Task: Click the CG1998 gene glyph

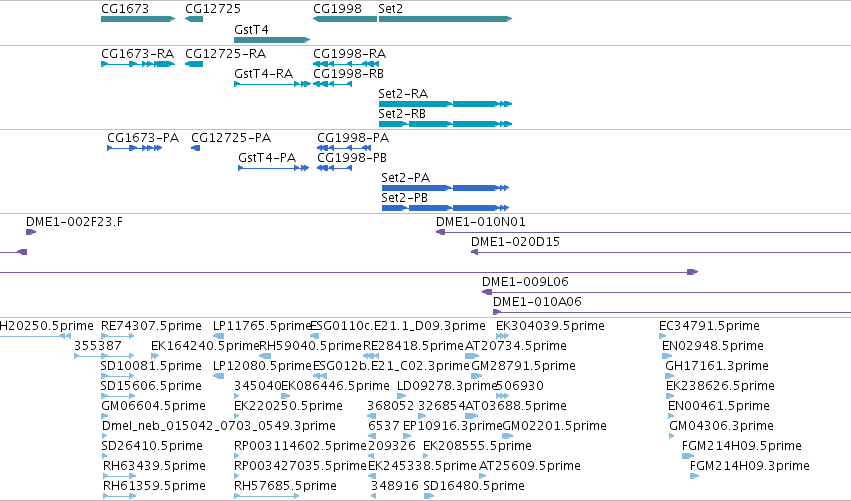Action: click(x=345, y=19)
